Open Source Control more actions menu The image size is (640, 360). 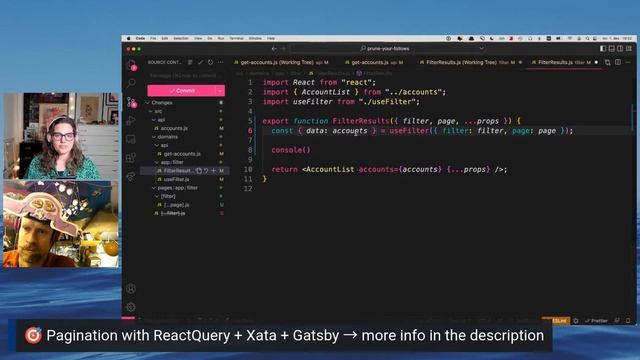(x=220, y=62)
